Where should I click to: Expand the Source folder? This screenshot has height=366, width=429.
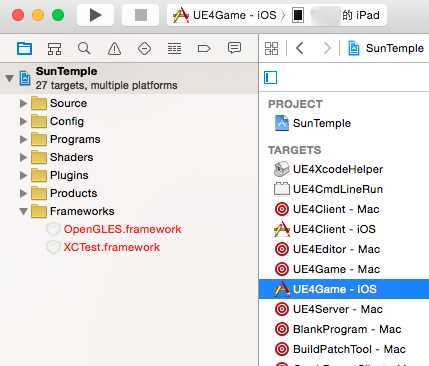click(23, 103)
